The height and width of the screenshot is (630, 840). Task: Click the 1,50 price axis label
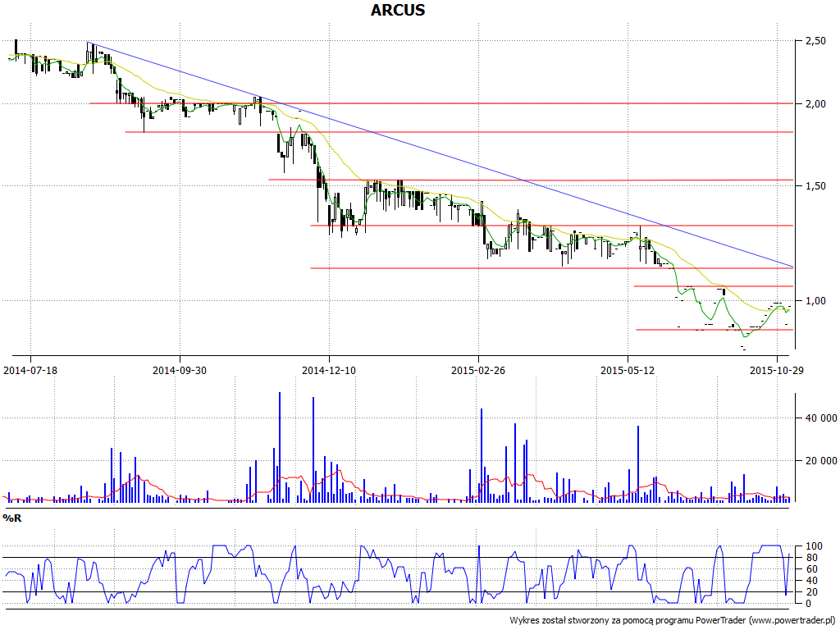coord(815,186)
